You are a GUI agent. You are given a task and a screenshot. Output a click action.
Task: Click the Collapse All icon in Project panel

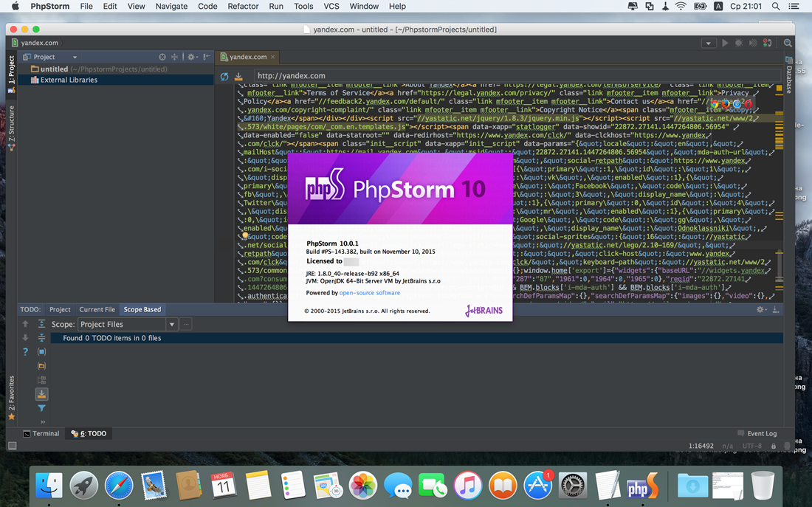pos(174,57)
